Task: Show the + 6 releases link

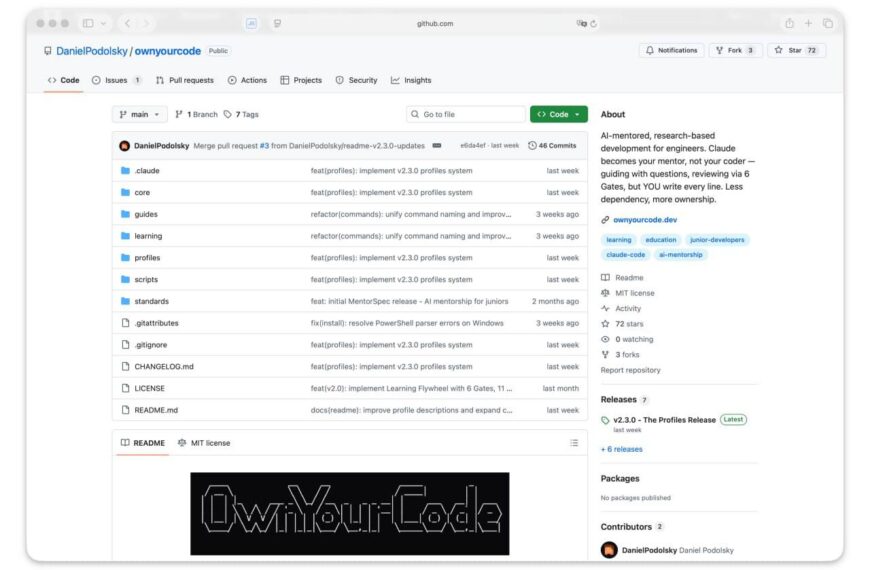Action: (621, 450)
